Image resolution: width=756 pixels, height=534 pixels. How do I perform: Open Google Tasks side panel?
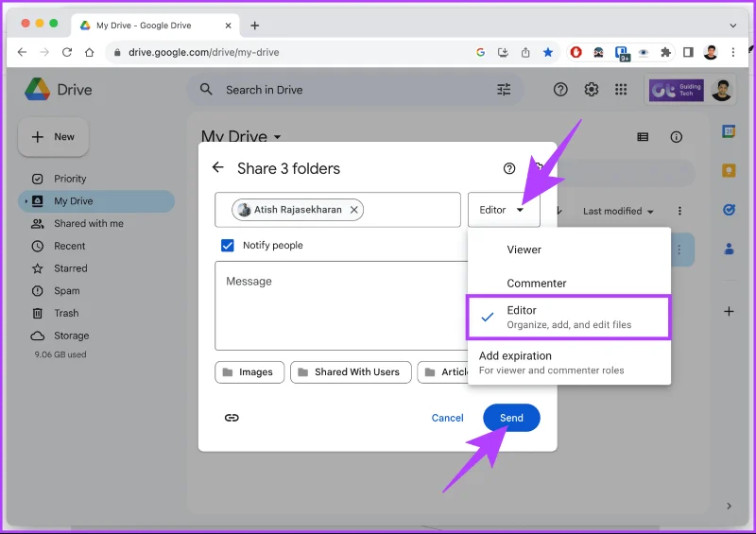[729, 210]
